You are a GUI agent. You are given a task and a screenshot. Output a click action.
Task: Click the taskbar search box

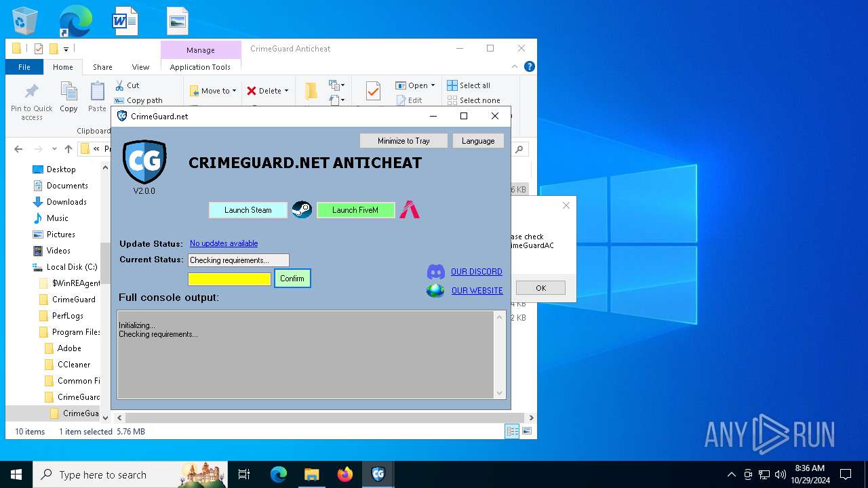130,474
